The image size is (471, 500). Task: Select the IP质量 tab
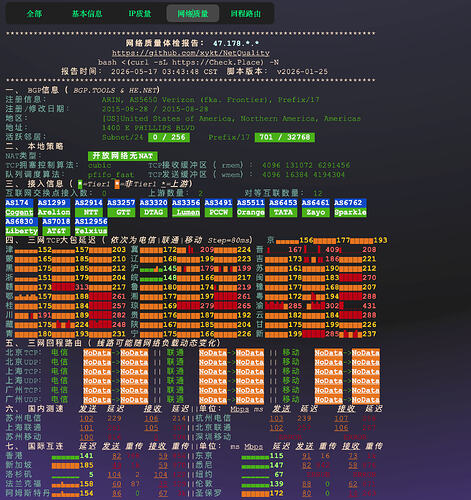pos(140,14)
